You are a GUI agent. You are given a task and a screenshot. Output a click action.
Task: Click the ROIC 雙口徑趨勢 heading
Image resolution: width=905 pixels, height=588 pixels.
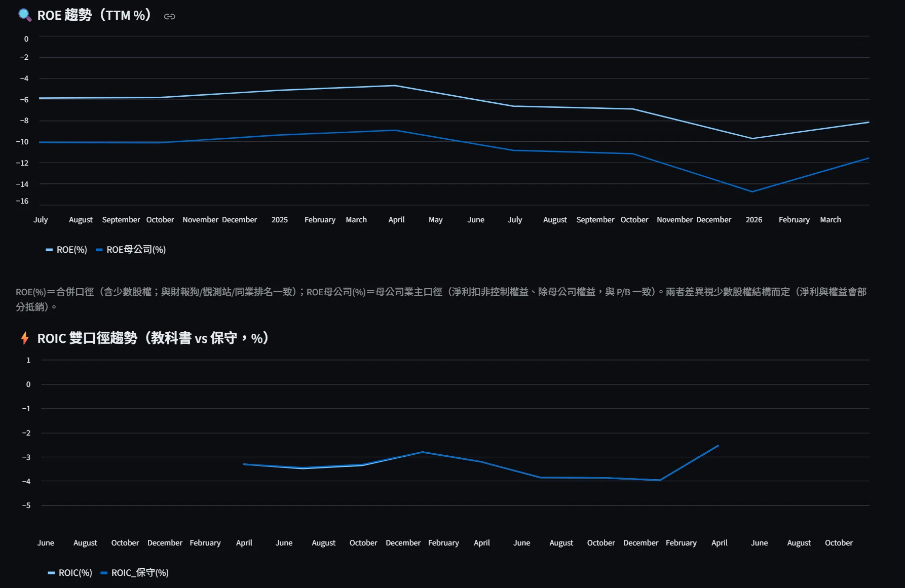pyautogui.click(x=153, y=338)
